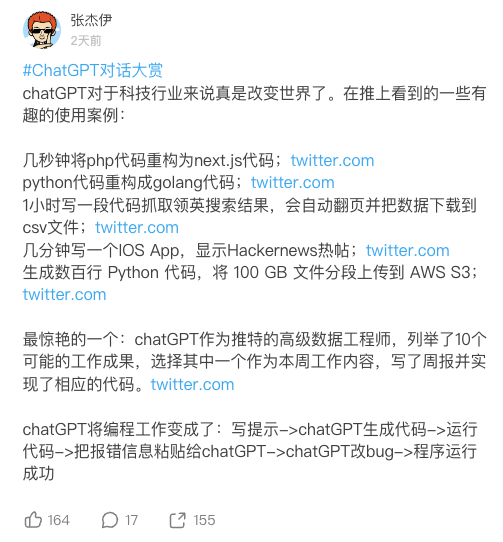Click the 2天前 timestamp

pyautogui.click(x=86, y=41)
